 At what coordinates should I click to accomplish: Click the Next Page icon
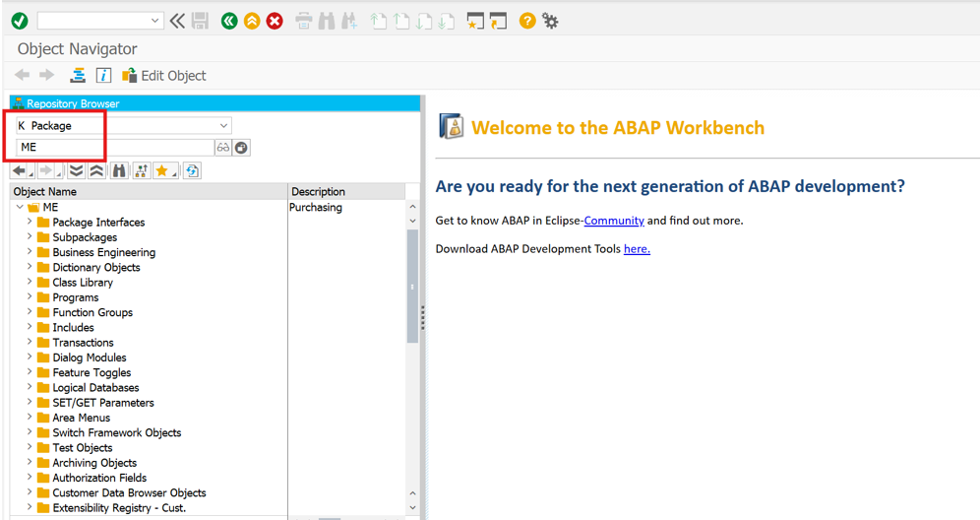[423, 22]
